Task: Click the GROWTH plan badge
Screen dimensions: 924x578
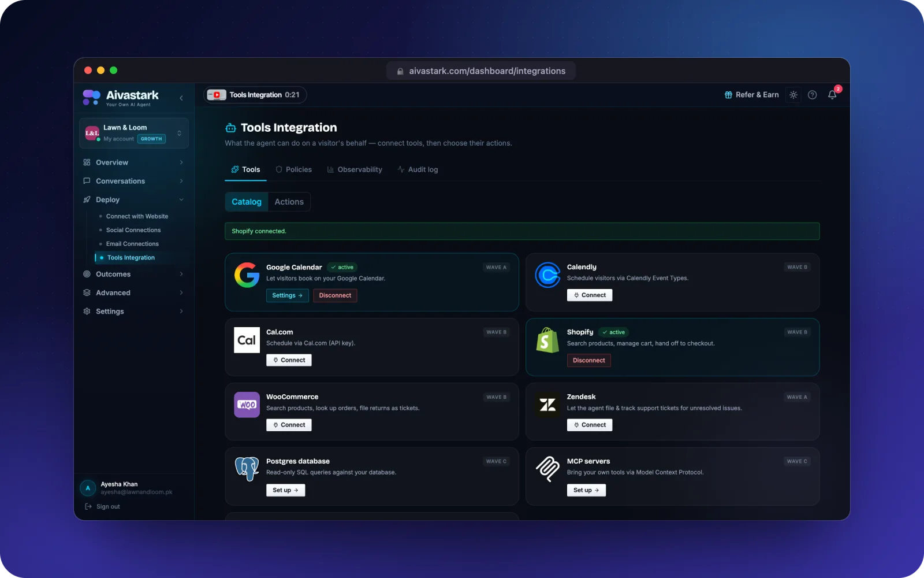Action: click(151, 139)
